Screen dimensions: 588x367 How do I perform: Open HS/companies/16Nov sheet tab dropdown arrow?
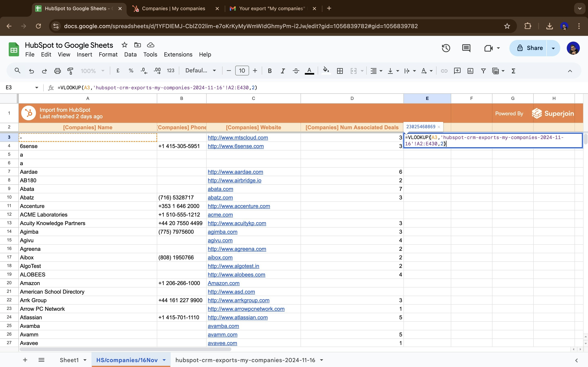click(x=164, y=360)
